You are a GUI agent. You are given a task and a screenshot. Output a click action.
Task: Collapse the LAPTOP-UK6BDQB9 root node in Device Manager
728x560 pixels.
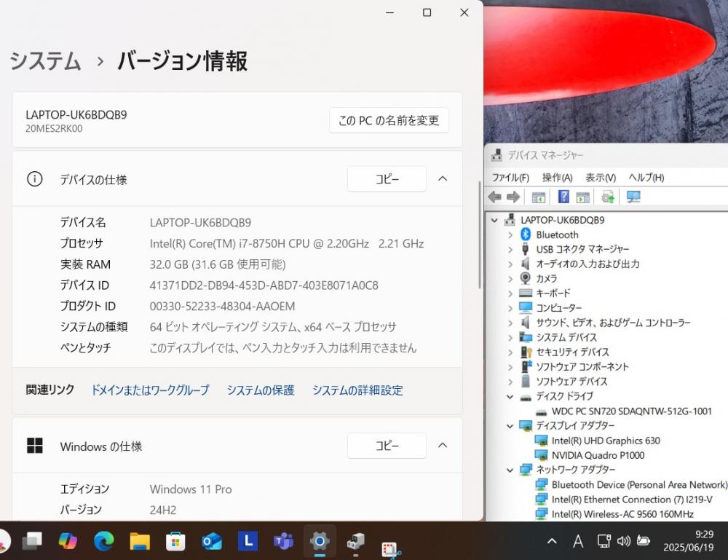click(494, 220)
